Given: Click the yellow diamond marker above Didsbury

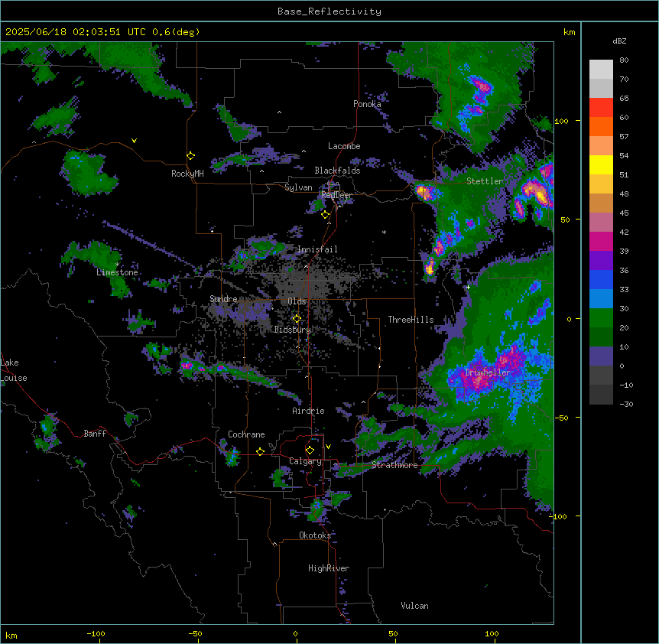Looking at the screenshot, I should pos(297,319).
